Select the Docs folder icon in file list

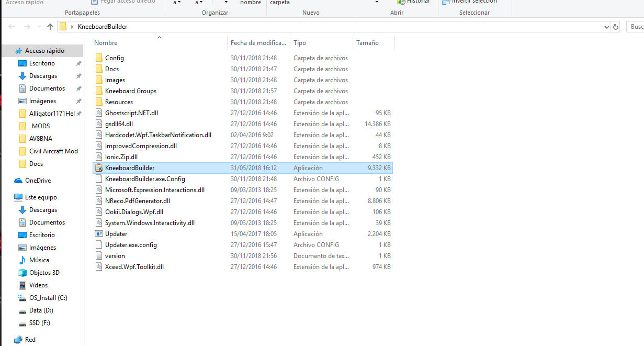[x=99, y=69]
